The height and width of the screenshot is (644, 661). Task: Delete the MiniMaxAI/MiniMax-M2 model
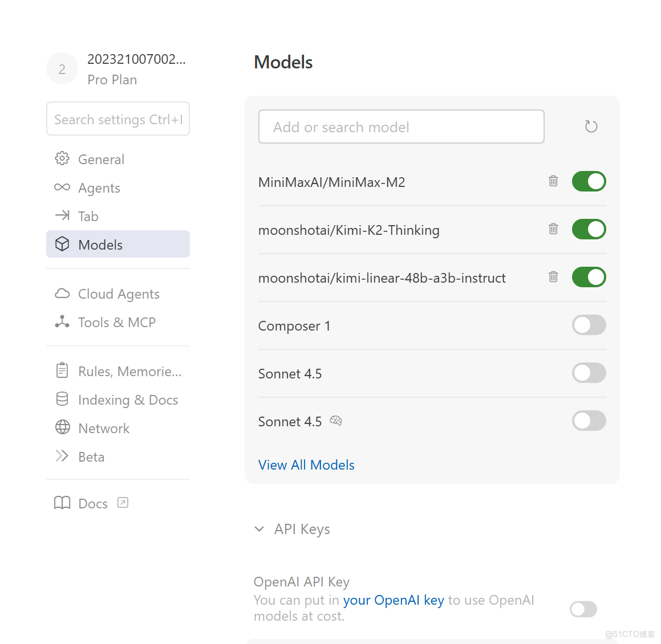click(x=553, y=181)
